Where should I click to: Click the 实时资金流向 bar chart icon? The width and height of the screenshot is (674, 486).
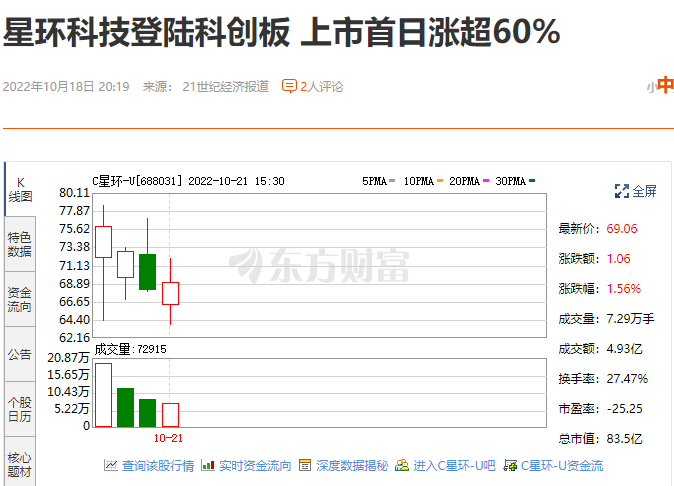tap(208, 465)
